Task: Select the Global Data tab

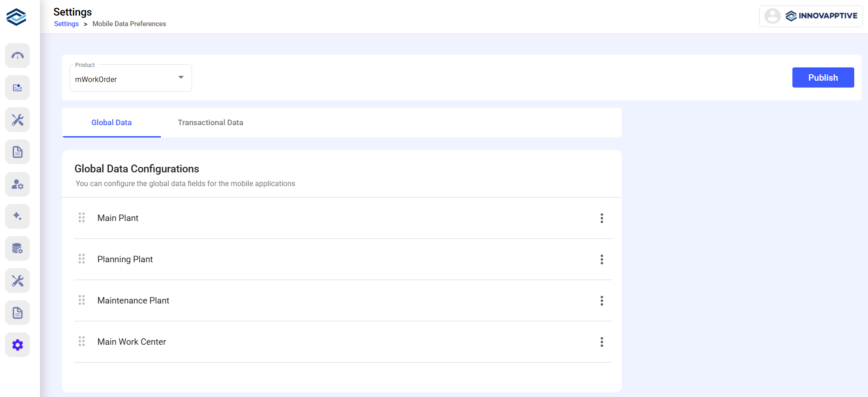Action: pyautogui.click(x=111, y=122)
